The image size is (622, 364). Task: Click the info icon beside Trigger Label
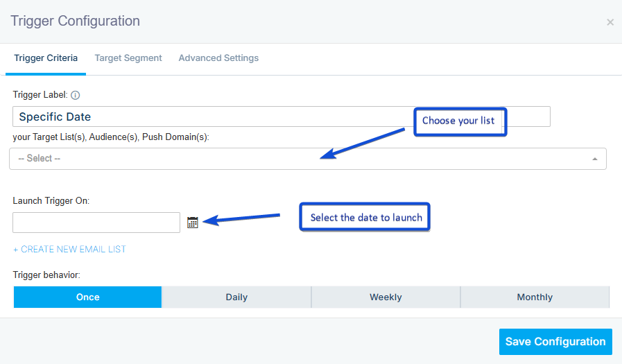[x=76, y=95]
